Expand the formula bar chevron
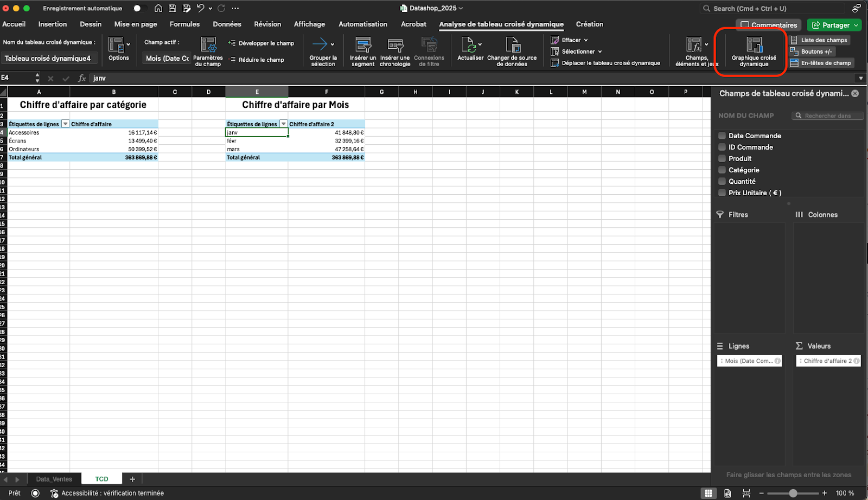The image size is (868, 500). point(861,78)
